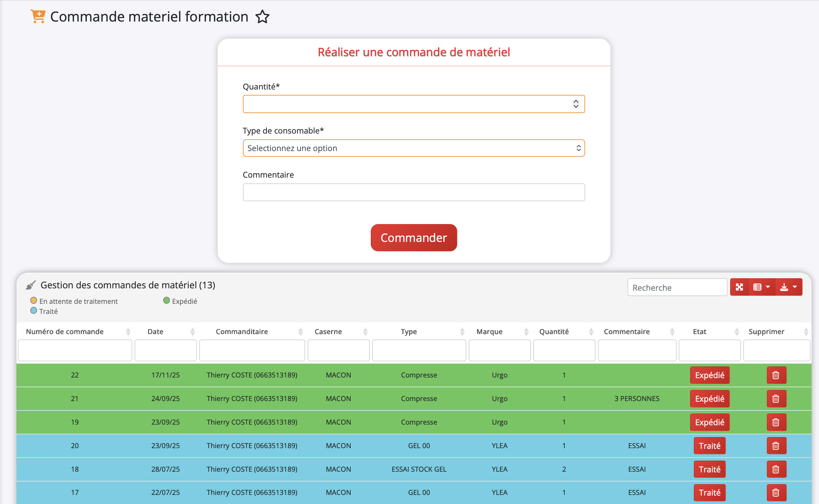Delete order number 22 with trash icon
Image resolution: width=819 pixels, height=504 pixels.
tap(776, 375)
